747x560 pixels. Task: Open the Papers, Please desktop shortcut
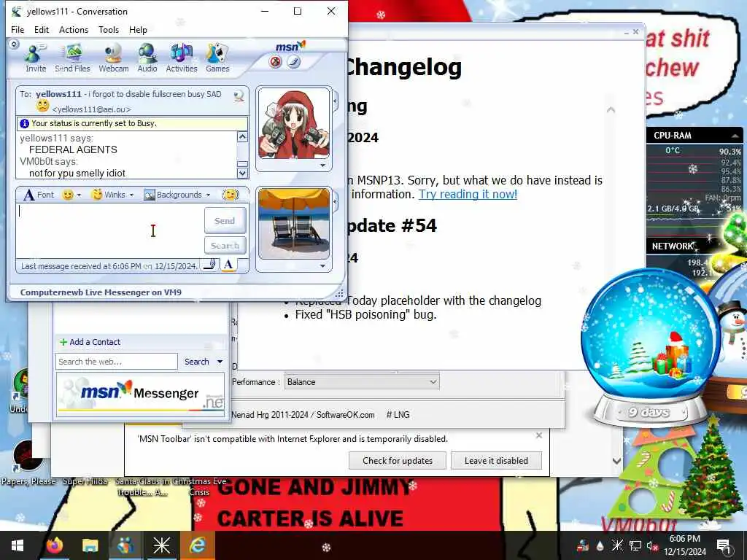28,462
